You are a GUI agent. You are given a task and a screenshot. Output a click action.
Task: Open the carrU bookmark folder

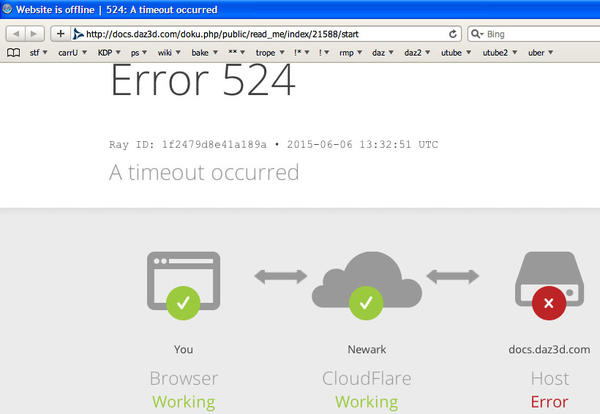point(72,52)
